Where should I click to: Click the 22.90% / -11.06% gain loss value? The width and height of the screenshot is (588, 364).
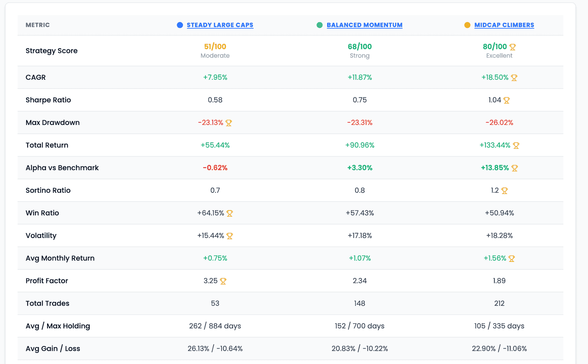499,349
